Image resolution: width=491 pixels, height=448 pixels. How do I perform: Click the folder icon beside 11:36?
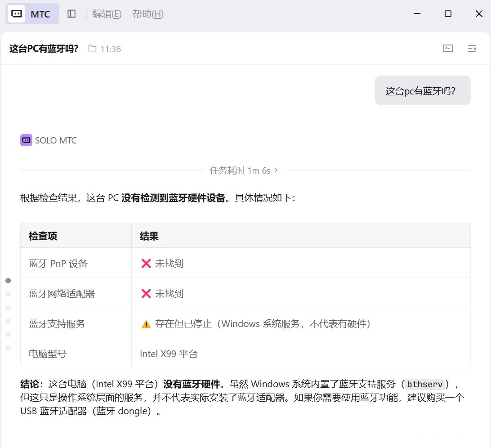tap(92, 48)
